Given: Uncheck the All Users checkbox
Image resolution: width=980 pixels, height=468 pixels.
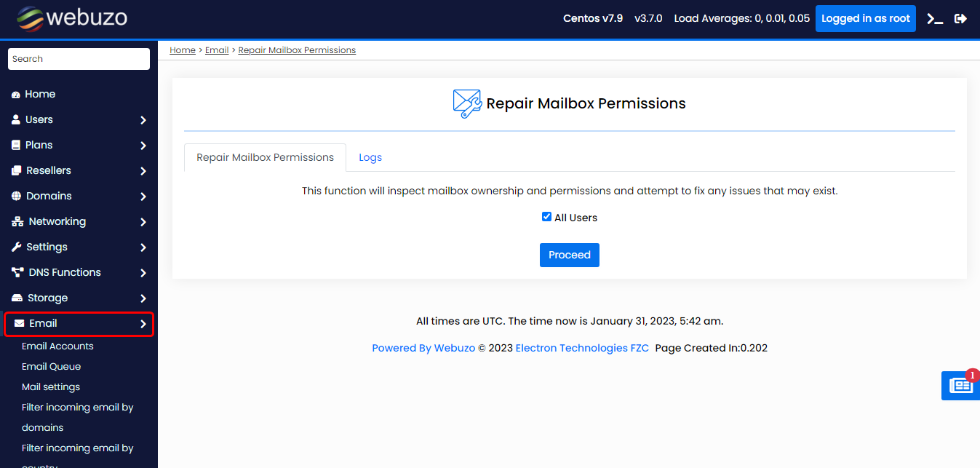Looking at the screenshot, I should click(x=546, y=216).
